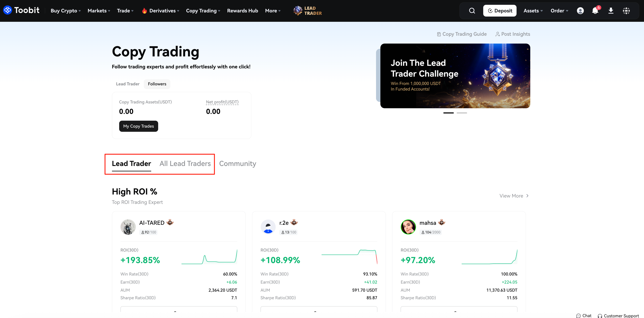Click the r.2e trader name

tap(284, 223)
